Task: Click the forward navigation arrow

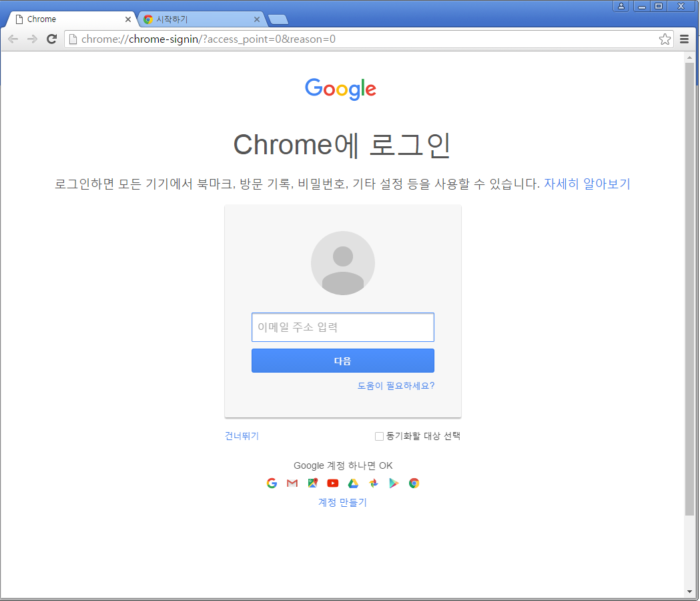Action: pos(32,39)
